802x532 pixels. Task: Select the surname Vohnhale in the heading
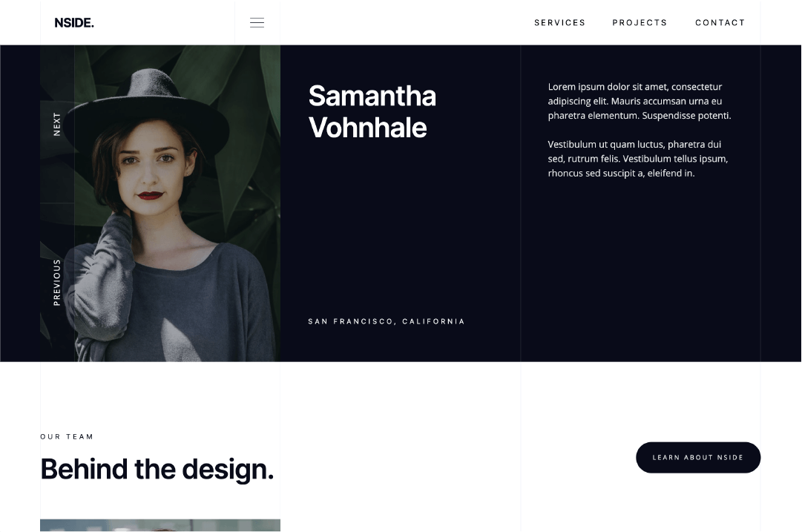tap(368, 128)
